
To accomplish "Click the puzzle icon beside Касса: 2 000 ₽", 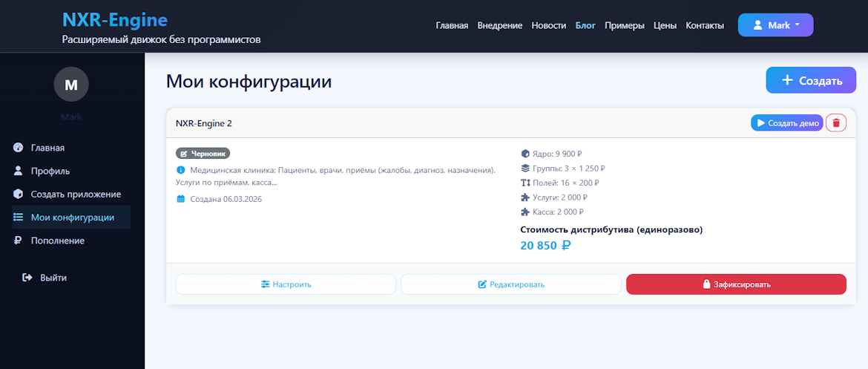I will tap(525, 212).
